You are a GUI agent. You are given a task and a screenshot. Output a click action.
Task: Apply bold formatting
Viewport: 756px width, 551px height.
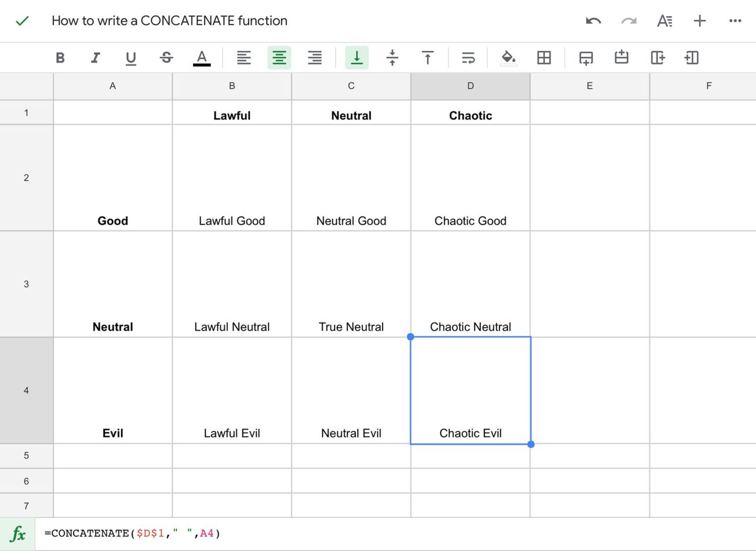(x=60, y=57)
